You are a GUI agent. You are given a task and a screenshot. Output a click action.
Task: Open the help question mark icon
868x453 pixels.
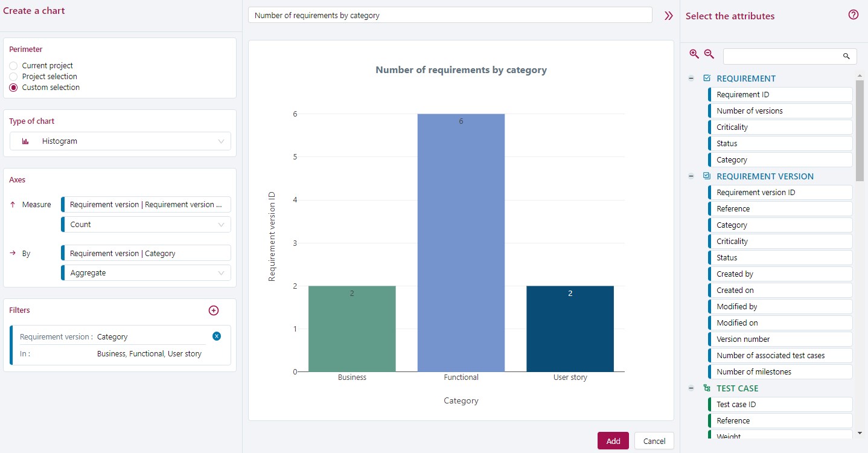[x=853, y=14]
